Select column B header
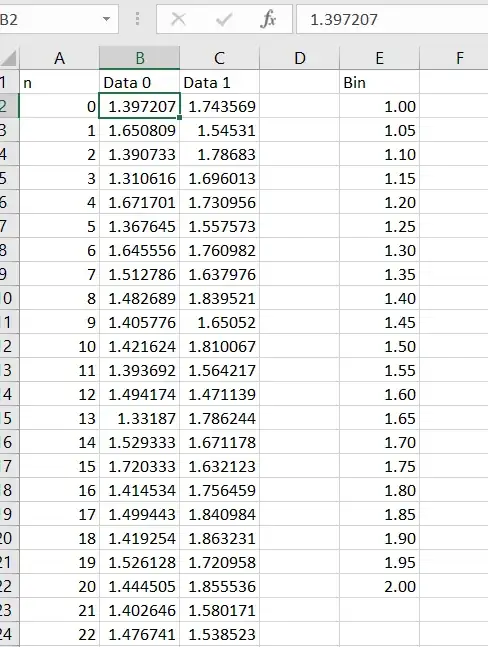This screenshot has height=647, width=488. point(139,58)
